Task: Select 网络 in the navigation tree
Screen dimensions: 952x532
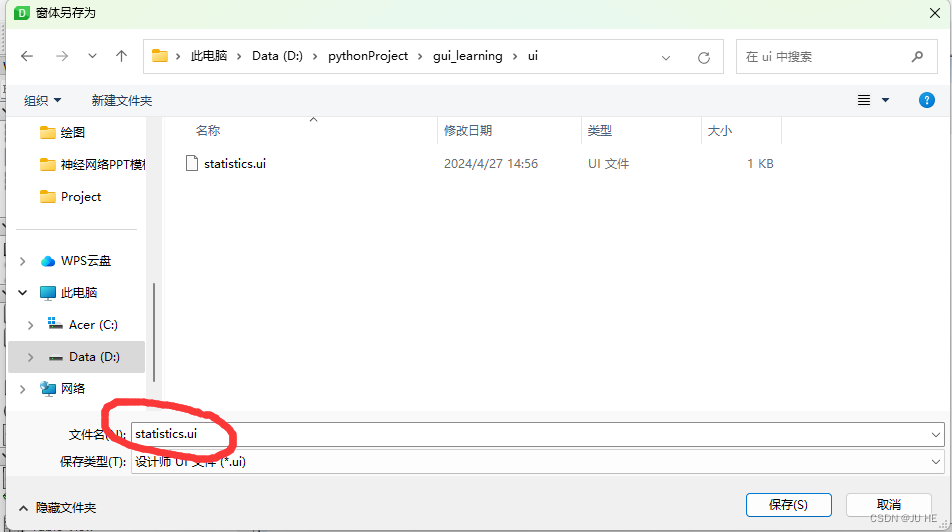Action: coord(73,389)
